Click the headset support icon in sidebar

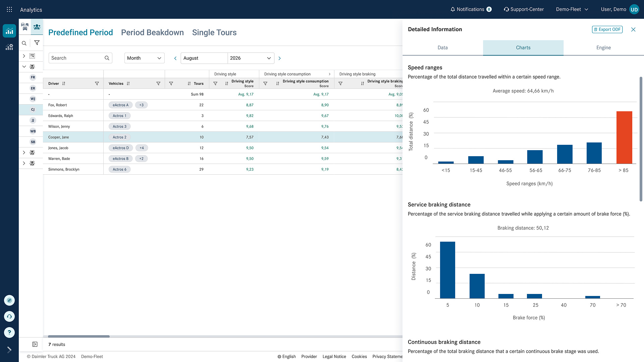(9, 316)
